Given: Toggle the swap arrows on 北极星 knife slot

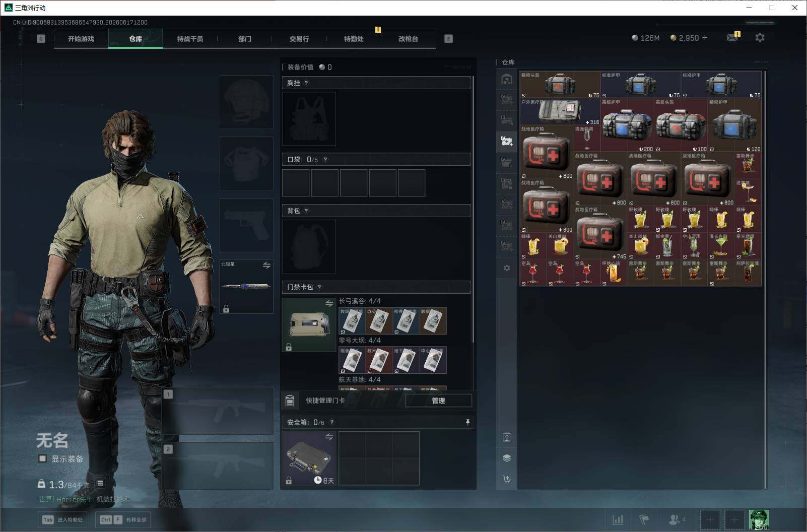Looking at the screenshot, I should 266,265.
